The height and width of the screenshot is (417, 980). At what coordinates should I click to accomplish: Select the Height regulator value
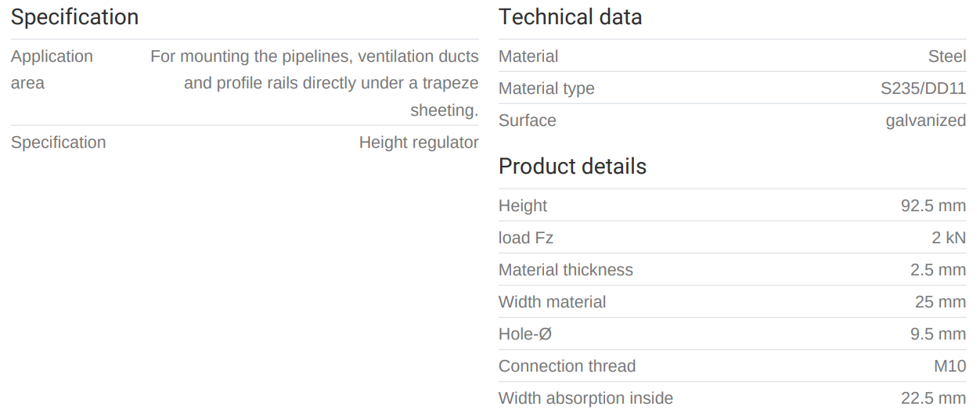tap(419, 142)
